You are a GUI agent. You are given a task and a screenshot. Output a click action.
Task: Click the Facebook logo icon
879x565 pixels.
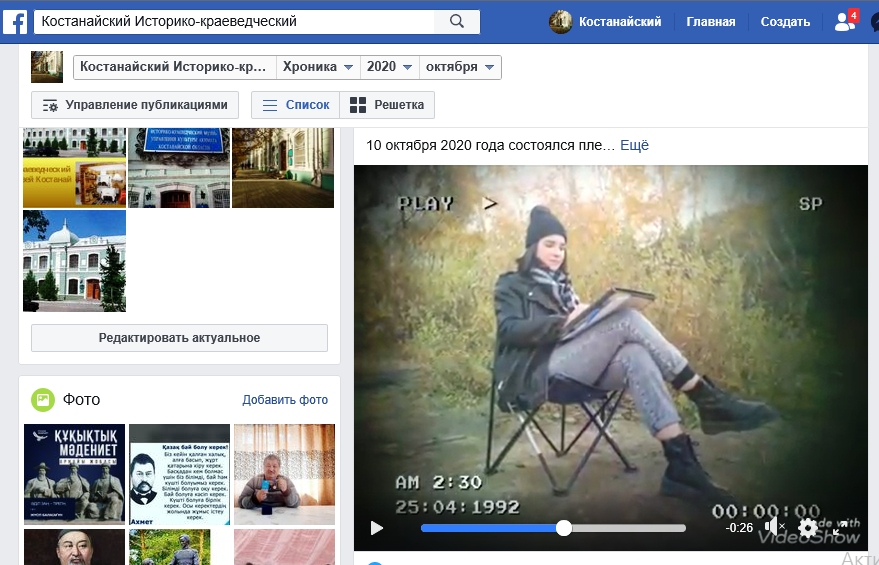tap(15, 22)
